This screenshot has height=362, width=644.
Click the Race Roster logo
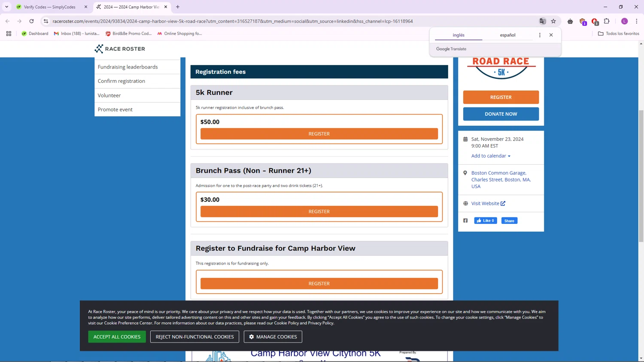120,49
